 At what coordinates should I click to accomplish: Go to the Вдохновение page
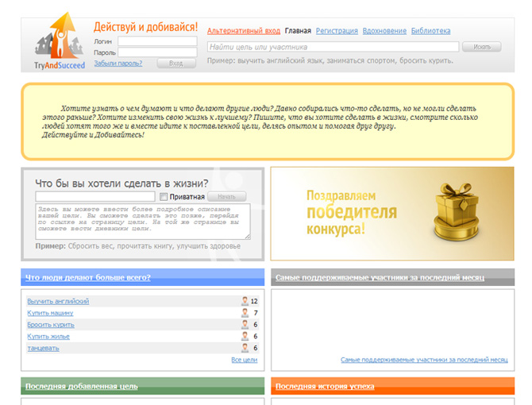tap(384, 31)
